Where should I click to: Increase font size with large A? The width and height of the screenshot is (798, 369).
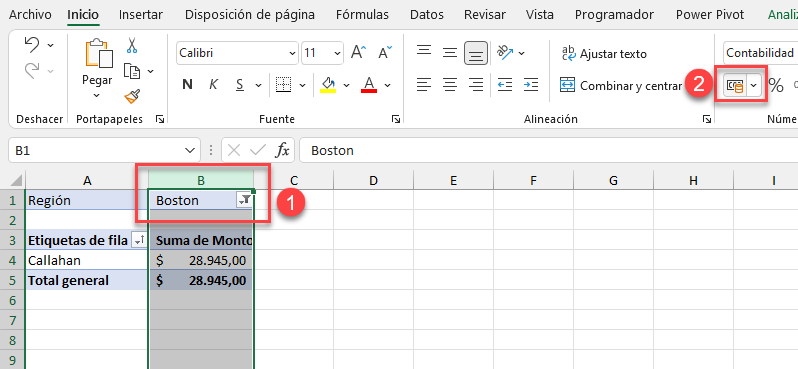pyautogui.click(x=359, y=52)
